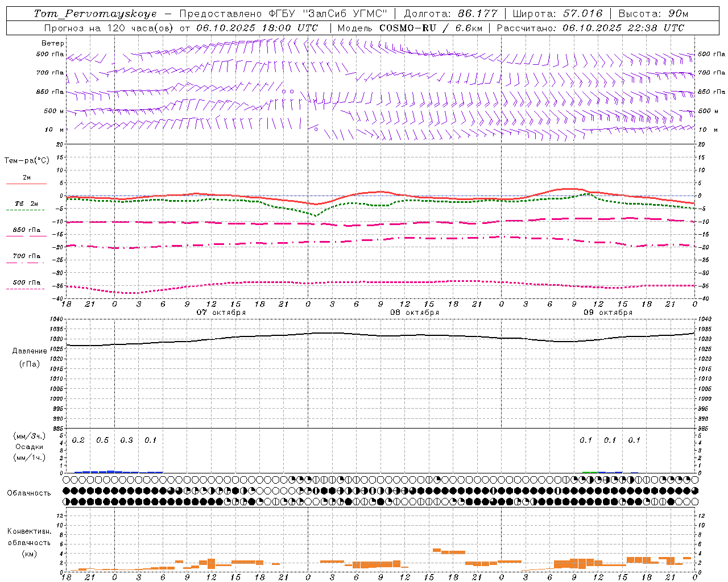This screenshot has height=582, width=728.
Task: Click the '0.3' precipitation amount value
Action: [126, 440]
